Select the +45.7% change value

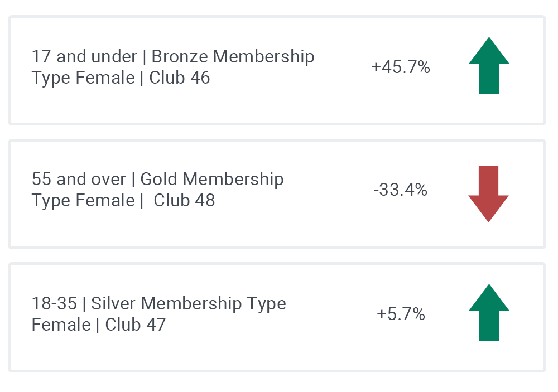401,67
